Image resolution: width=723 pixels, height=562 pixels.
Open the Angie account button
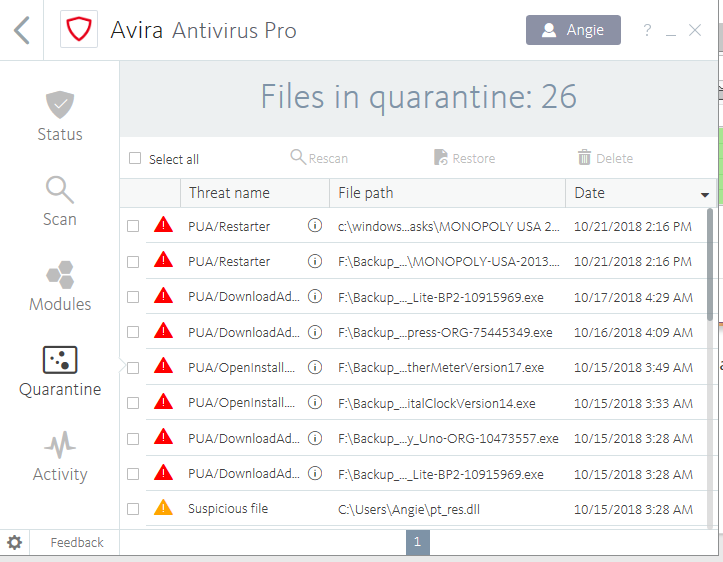(573, 30)
